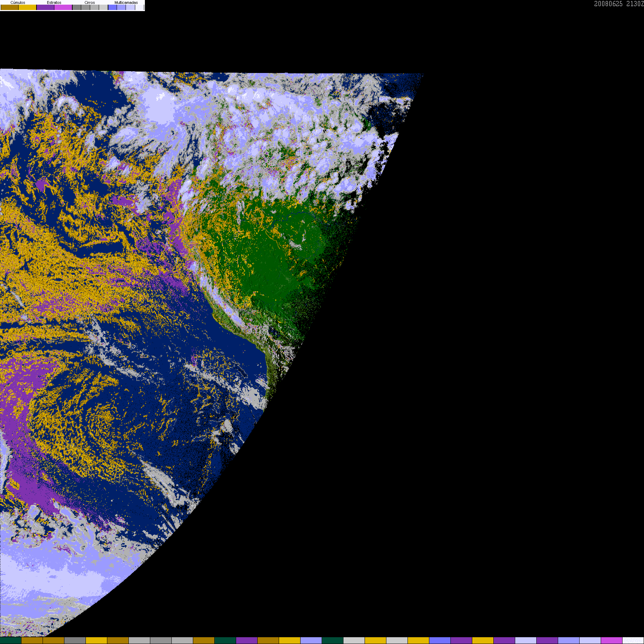Click the 'Cirros' legend label

(90, 3)
